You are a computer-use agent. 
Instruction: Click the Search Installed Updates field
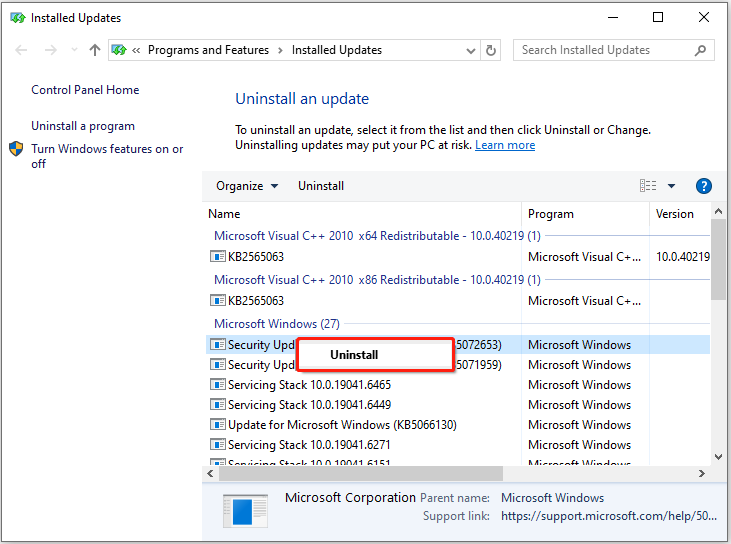614,50
